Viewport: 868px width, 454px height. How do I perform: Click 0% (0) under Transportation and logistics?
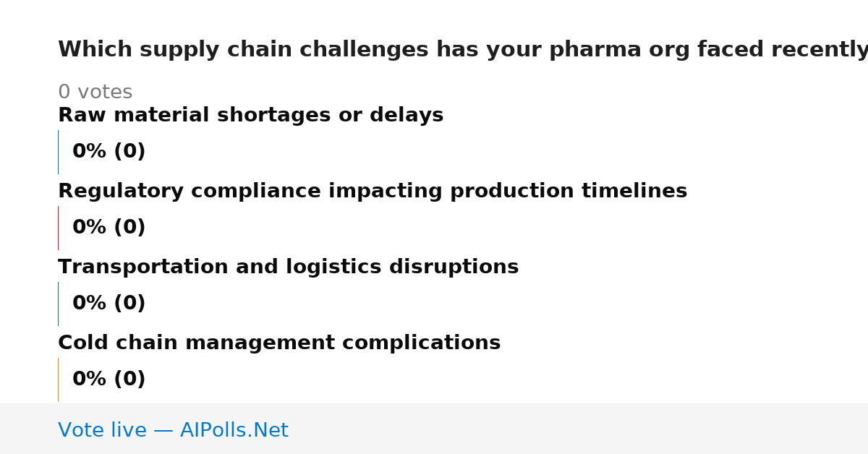(x=109, y=304)
